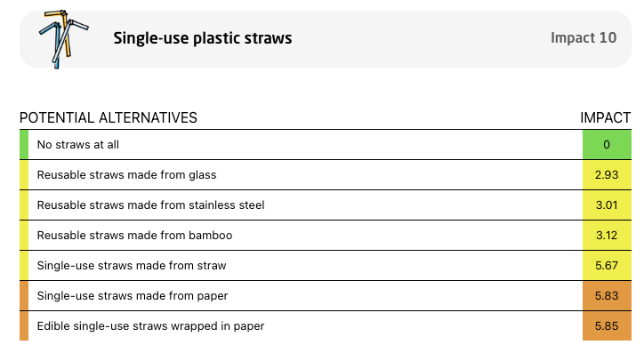The width and height of the screenshot is (644, 353).
Task: Click the 5.67 impact value
Action: (607, 266)
